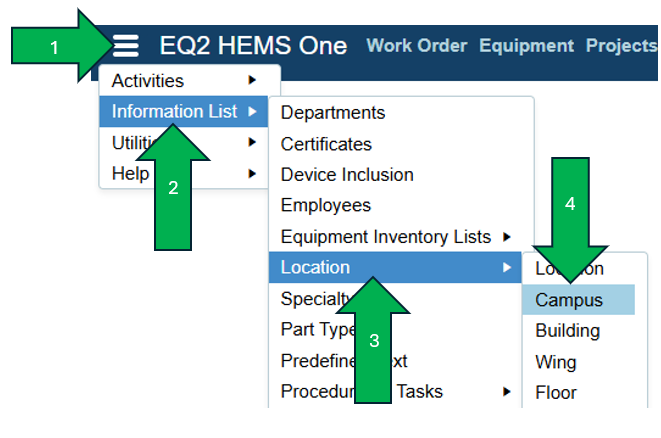Open the Work Order menu
The height and width of the screenshot is (438, 661).
tap(417, 46)
